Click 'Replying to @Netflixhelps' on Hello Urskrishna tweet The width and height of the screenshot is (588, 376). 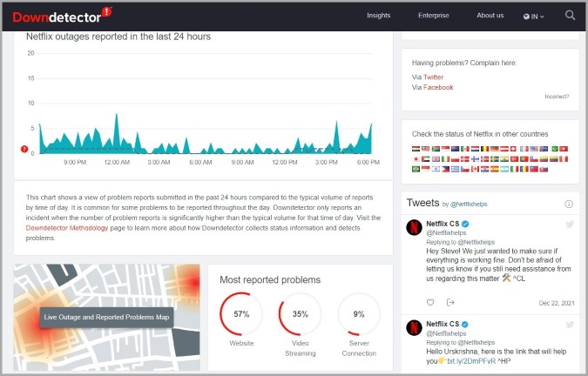click(461, 342)
